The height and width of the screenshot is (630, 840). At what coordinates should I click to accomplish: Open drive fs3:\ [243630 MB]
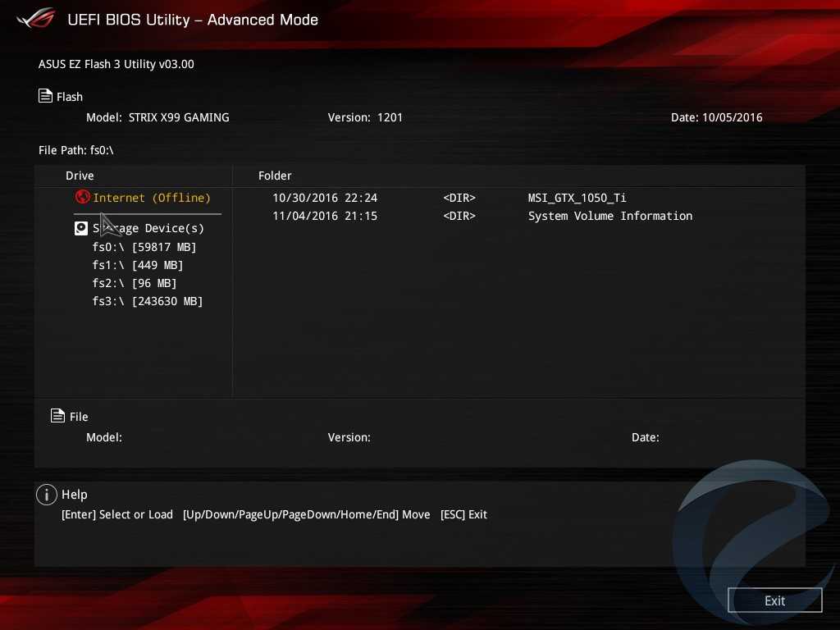coord(148,301)
